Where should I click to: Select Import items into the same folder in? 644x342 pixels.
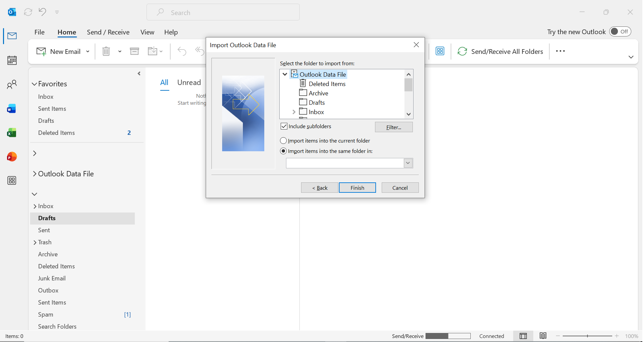[283, 151]
